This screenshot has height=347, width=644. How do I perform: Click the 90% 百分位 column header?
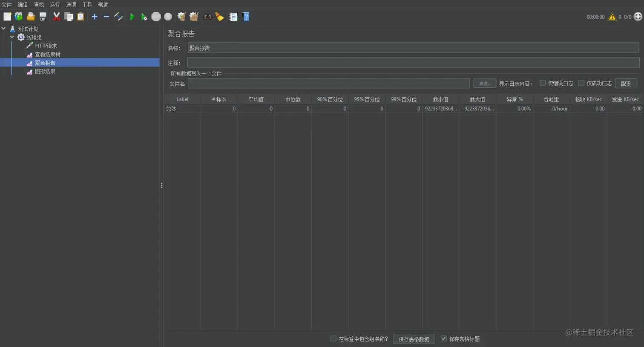pyautogui.click(x=330, y=99)
